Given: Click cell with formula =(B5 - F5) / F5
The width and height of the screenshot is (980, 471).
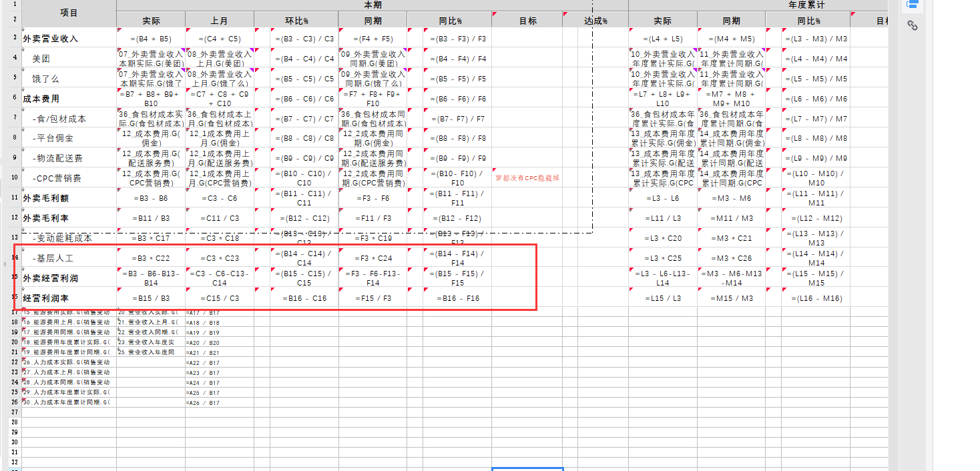Looking at the screenshot, I should (x=458, y=79).
